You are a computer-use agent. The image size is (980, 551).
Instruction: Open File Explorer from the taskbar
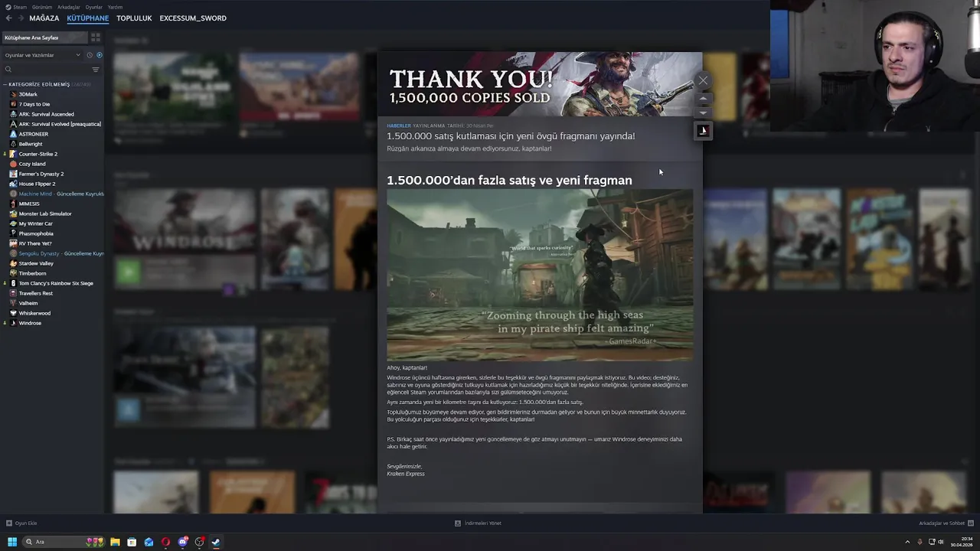click(x=115, y=542)
